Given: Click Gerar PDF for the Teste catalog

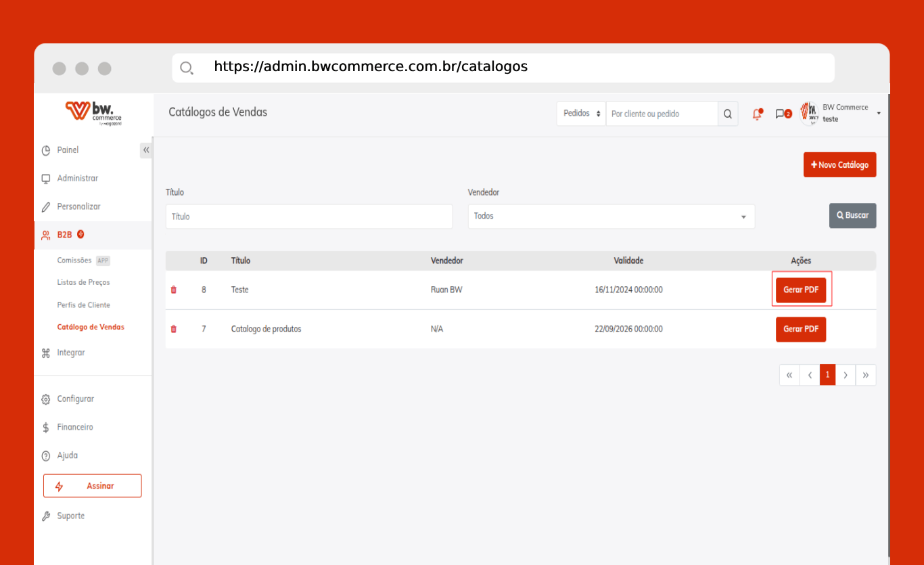Looking at the screenshot, I should coord(801,290).
